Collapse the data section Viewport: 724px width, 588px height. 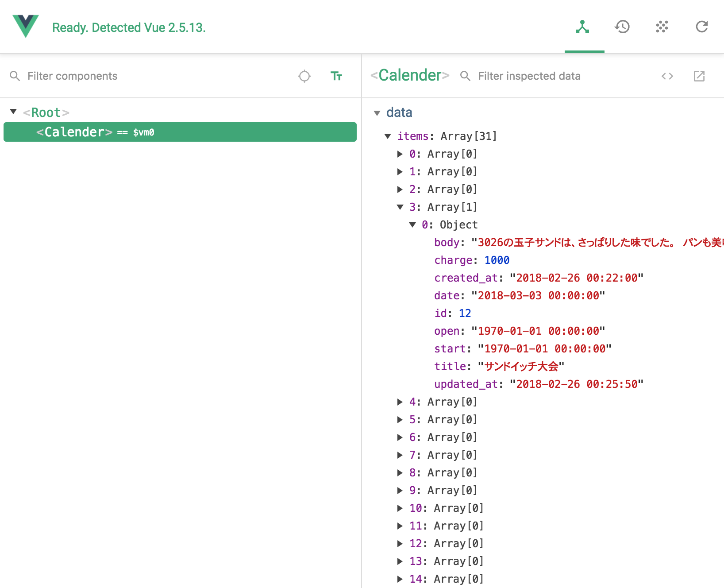377,113
